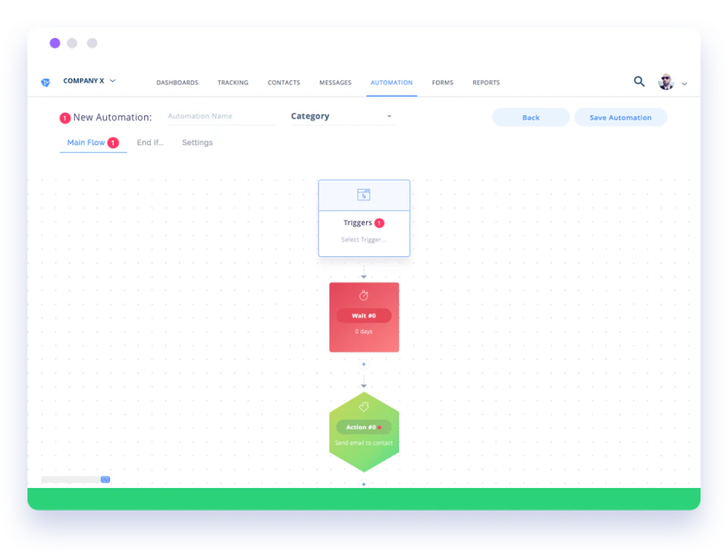Viewport: 728px width, 560px height.
Task: Click the Back button
Action: tap(531, 117)
